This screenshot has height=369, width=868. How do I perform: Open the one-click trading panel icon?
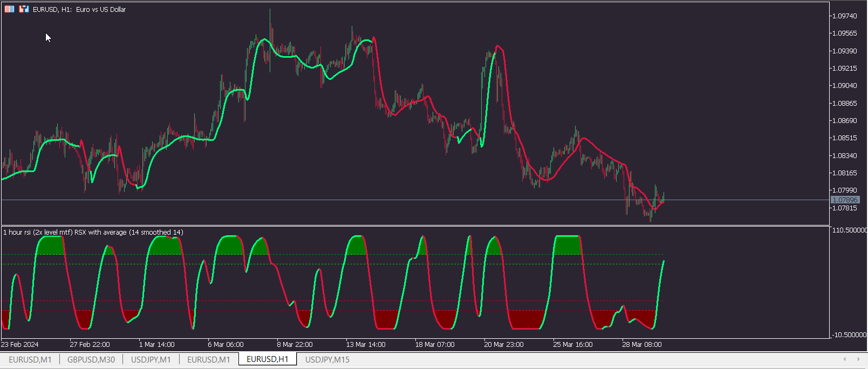click(x=10, y=9)
